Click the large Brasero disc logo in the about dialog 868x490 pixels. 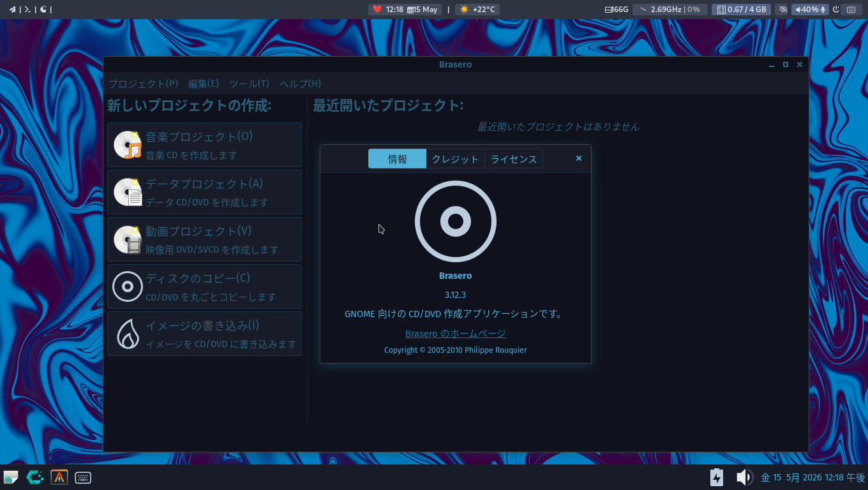456,221
